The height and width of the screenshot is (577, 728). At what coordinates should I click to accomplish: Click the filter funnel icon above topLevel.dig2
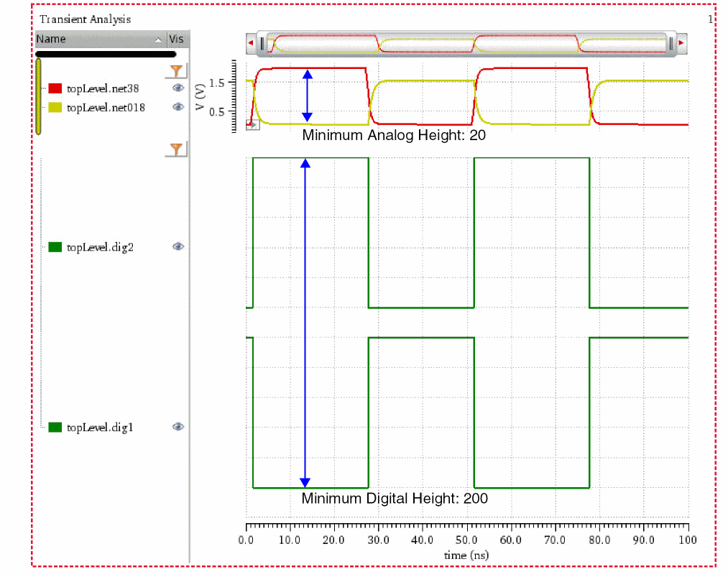(x=176, y=149)
